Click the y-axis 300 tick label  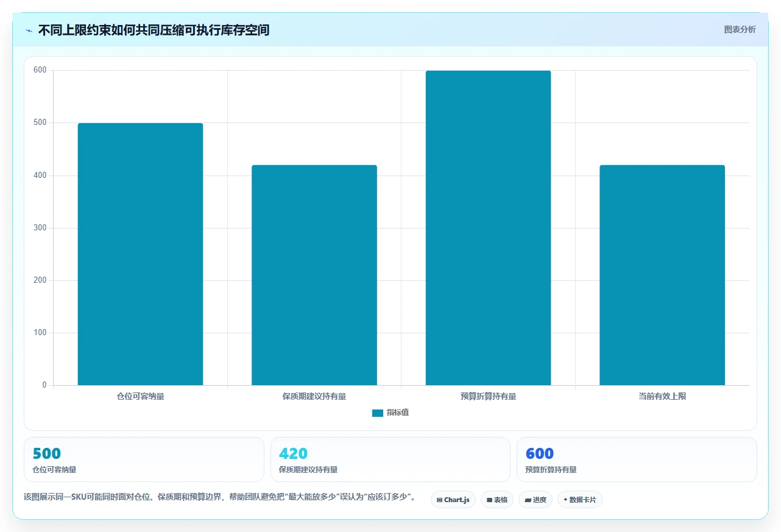[x=40, y=228]
